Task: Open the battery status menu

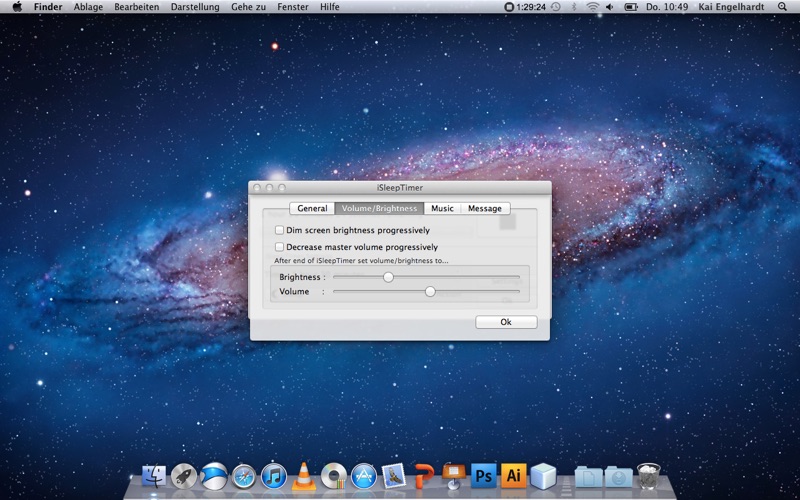Action: tap(631, 7)
